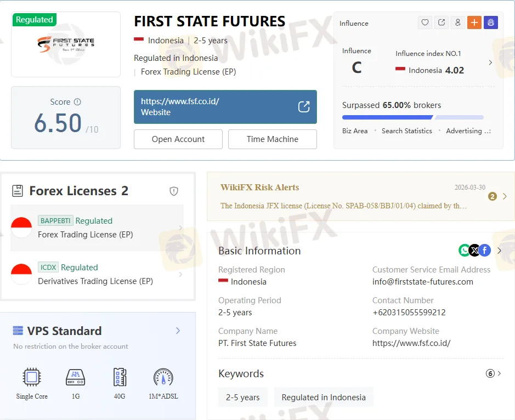This screenshot has width=515, height=420.
Task: Click the shield icon in Forex Licenses
Action: [174, 191]
